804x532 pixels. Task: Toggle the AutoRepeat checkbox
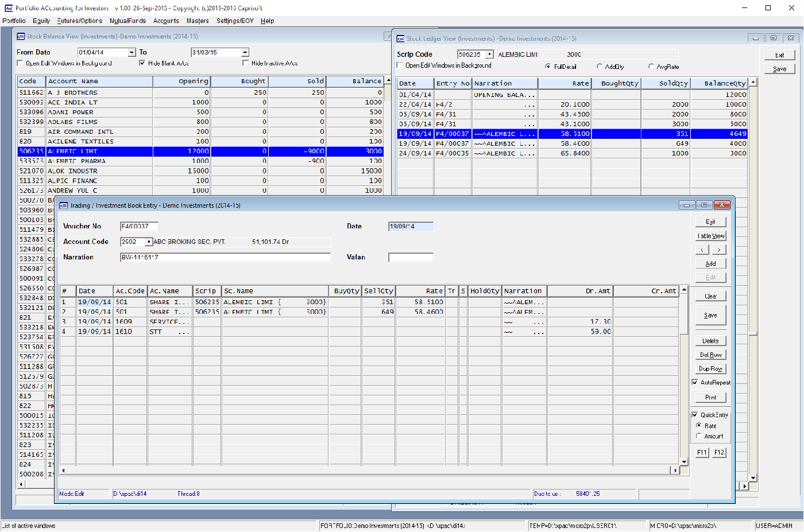[695, 382]
